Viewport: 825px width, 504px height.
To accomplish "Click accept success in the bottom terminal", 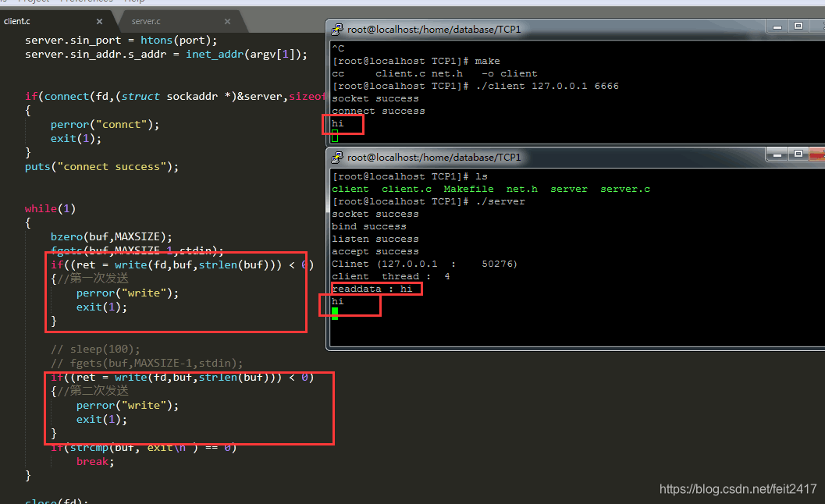I will [x=375, y=252].
